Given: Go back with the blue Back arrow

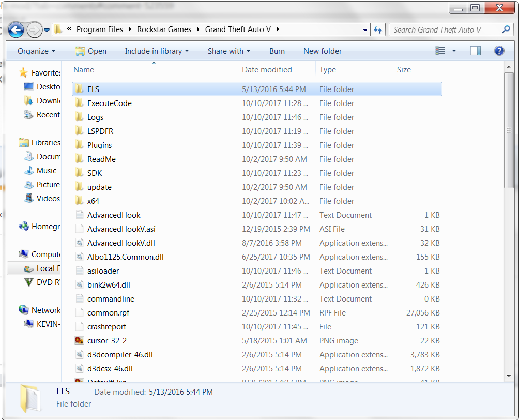Looking at the screenshot, I should point(16,30).
